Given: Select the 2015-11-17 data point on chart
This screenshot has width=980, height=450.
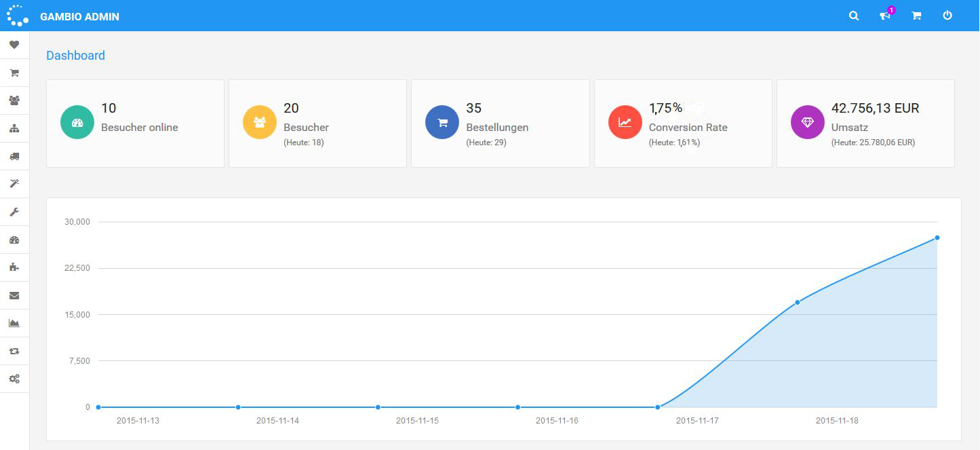Looking at the screenshot, I should 657,407.
